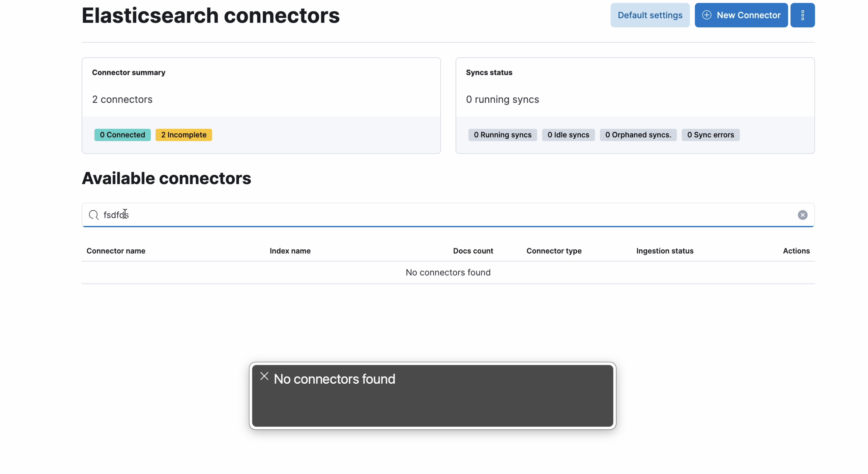
Task: Click the 0 Sync errors badge
Action: pyautogui.click(x=711, y=135)
